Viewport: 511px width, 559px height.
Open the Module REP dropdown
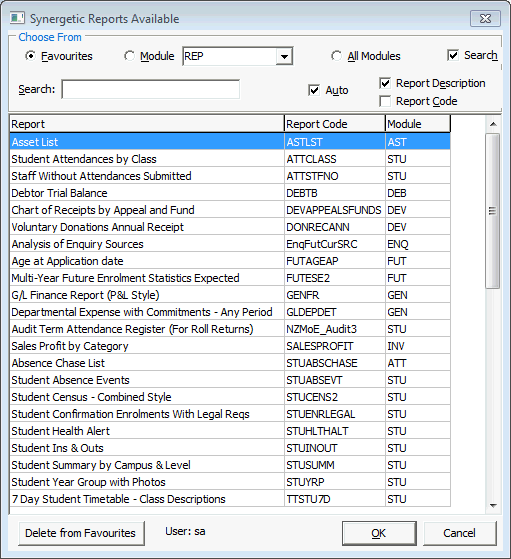[x=284, y=56]
